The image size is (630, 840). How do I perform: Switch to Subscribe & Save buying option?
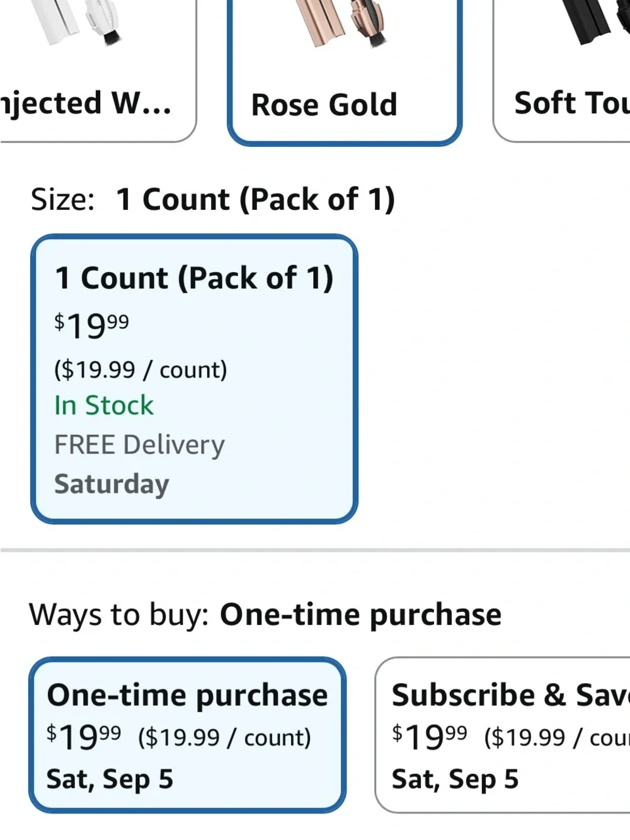click(x=503, y=735)
